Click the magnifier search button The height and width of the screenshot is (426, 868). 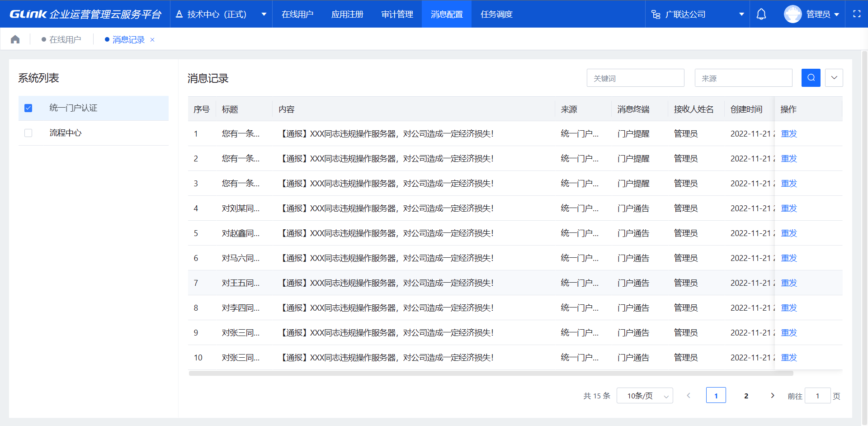[811, 78]
